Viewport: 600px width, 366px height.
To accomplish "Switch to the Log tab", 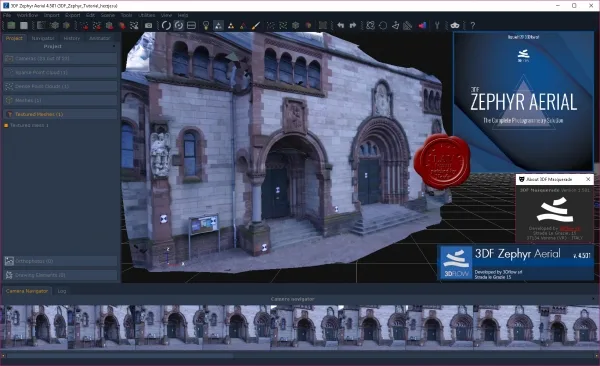I will (x=62, y=291).
